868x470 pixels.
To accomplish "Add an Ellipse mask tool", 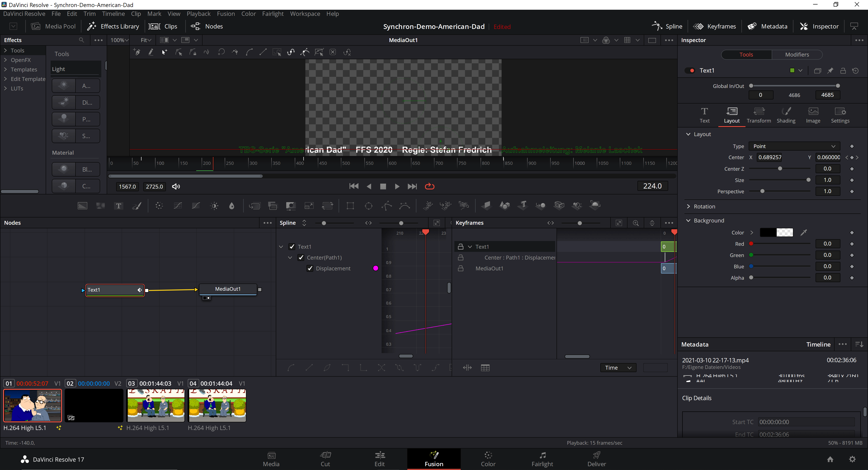I will [368, 205].
